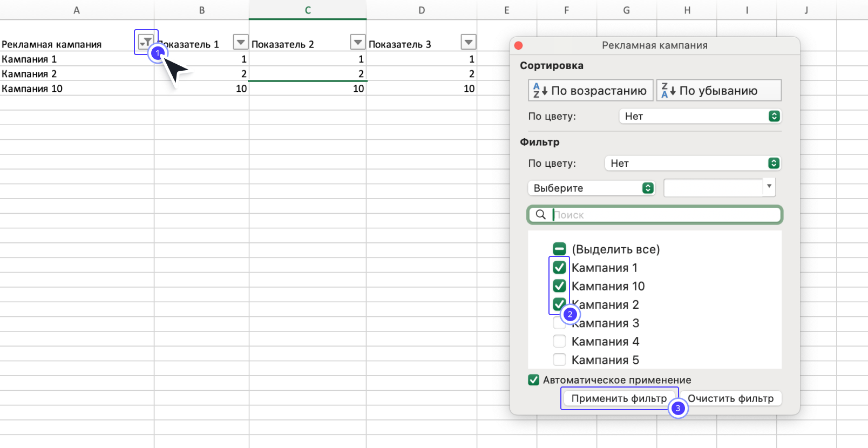Select value 1 in column Показатель 1
The height and width of the screenshot is (448, 868).
201,59
